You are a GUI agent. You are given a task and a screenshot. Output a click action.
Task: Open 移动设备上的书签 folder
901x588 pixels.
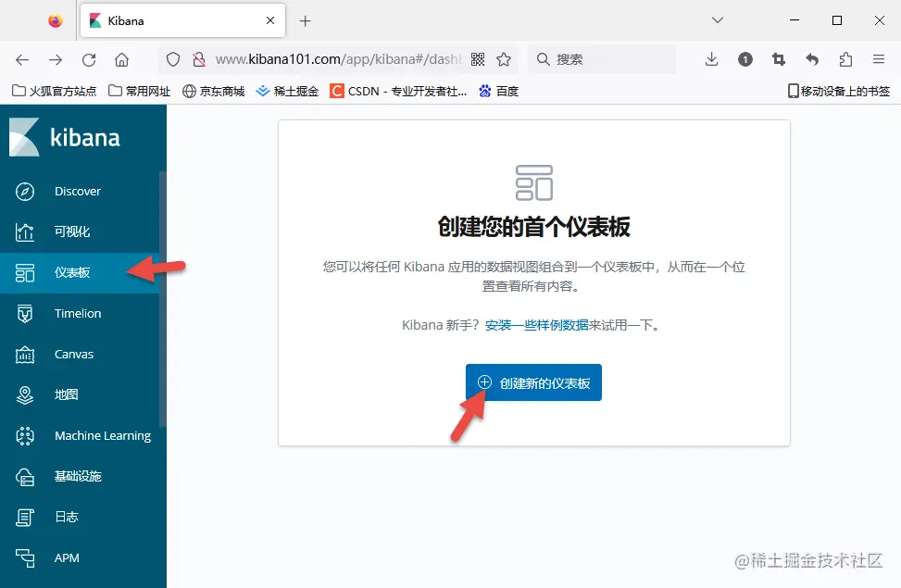(x=839, y=91)
